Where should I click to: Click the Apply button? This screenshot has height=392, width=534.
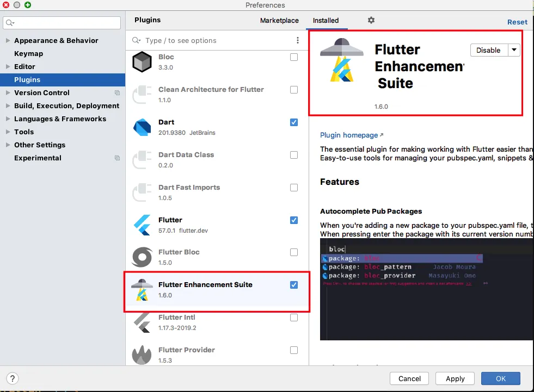(x=455, y=378)
